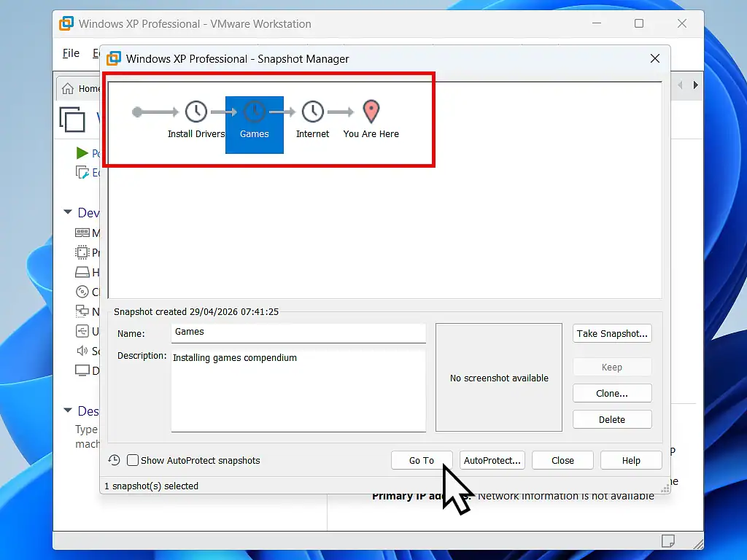Click the You Are Here label
Image resolution: width=747 pixels, height=560 pixels.
(x=371, y=134)
